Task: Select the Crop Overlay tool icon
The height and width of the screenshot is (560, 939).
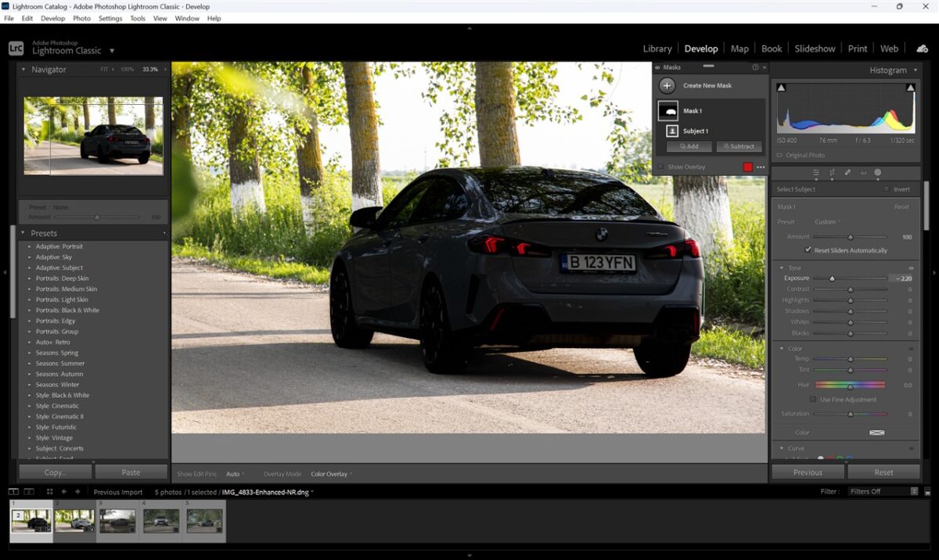Action: (x=832, y=173)
